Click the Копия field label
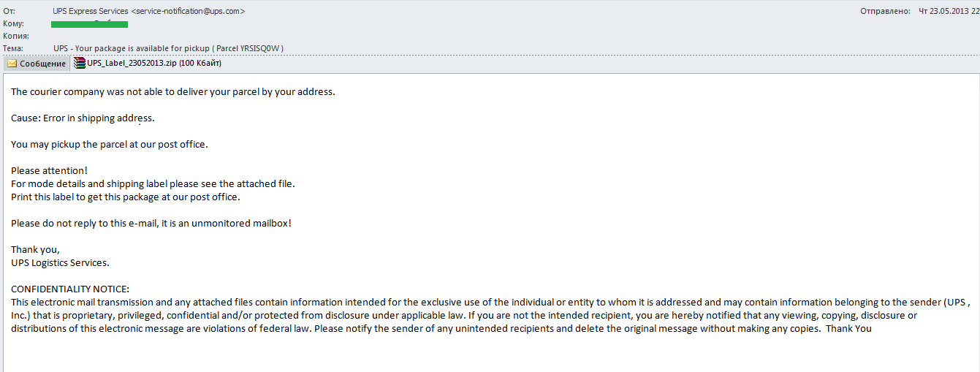 click(15, 36)
